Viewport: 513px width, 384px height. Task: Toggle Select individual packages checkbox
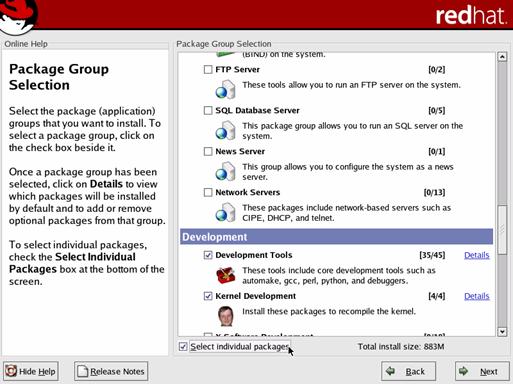[183, 347]
